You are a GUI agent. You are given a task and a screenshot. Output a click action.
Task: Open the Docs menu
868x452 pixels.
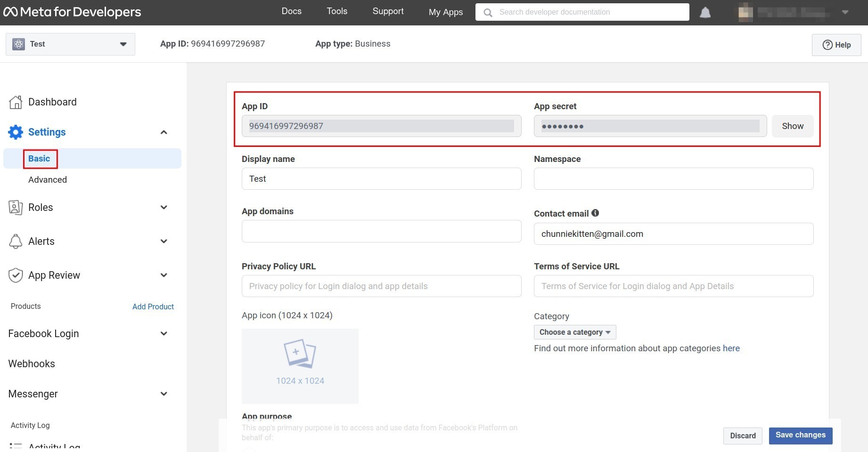291,11
